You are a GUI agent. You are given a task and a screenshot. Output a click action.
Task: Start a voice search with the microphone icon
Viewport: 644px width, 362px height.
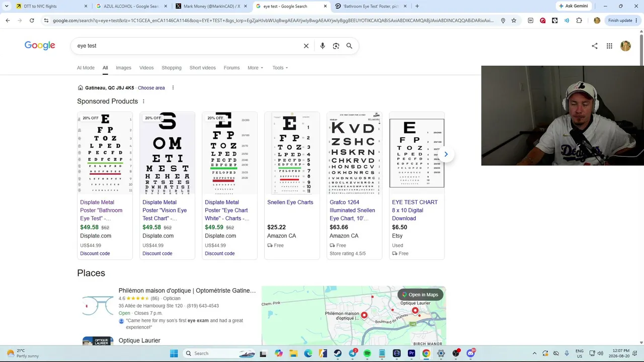point(323,46)
